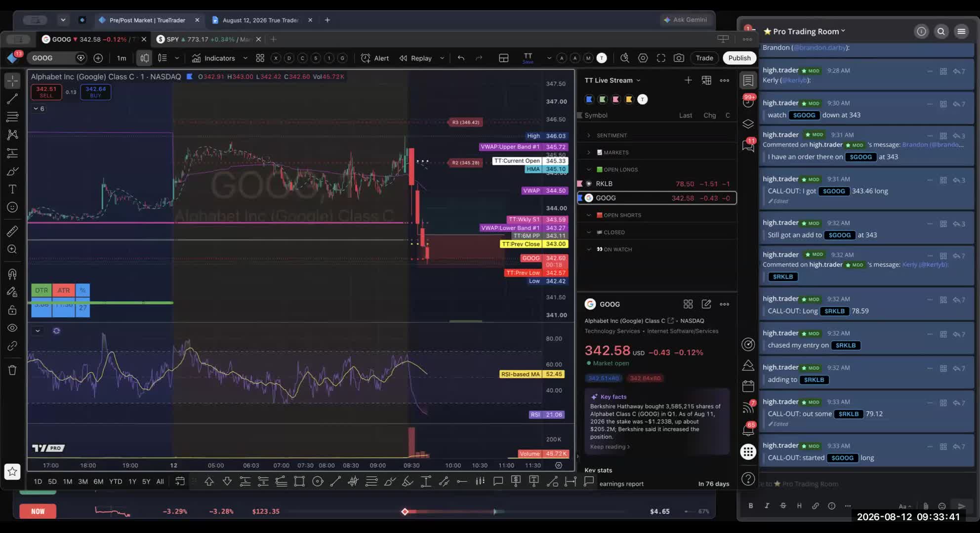Collapse the OPEN LONGS section

pos(588,169)
